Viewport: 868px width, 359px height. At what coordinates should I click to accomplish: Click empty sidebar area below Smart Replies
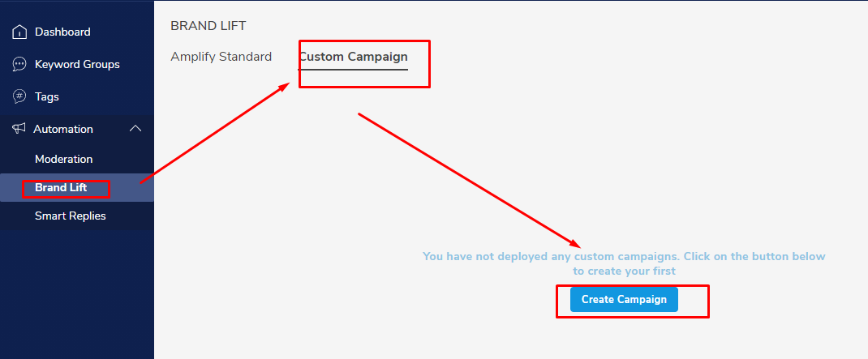click(77, 293)
